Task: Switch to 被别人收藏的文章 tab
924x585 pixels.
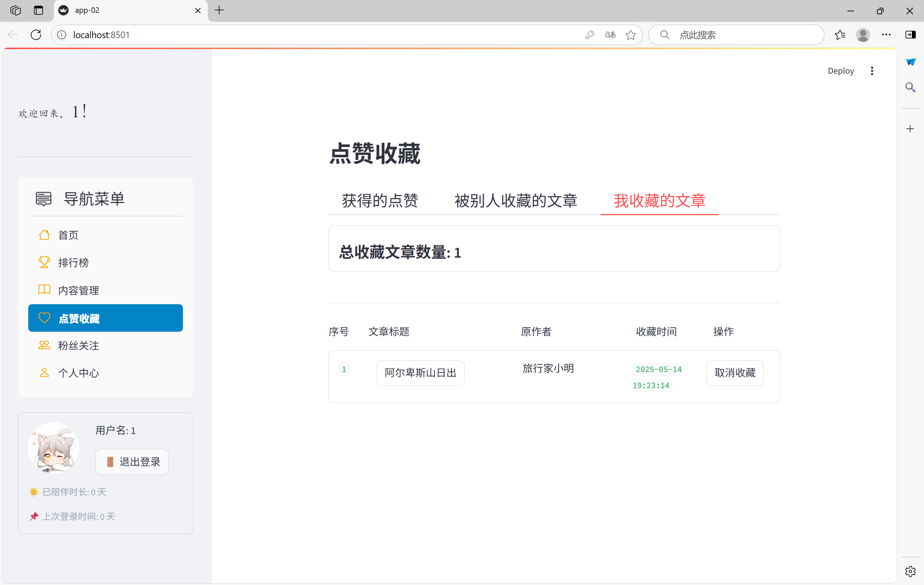Action: [515, 200]
